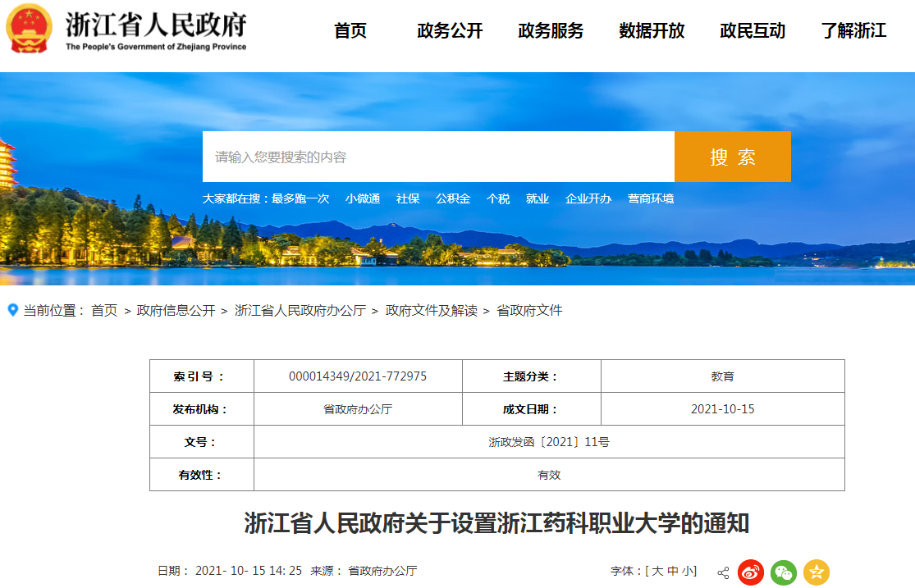The height and width of the screenshot is (588, 915).
Task: Open the 政务公开 section
Action: (448, 31)
